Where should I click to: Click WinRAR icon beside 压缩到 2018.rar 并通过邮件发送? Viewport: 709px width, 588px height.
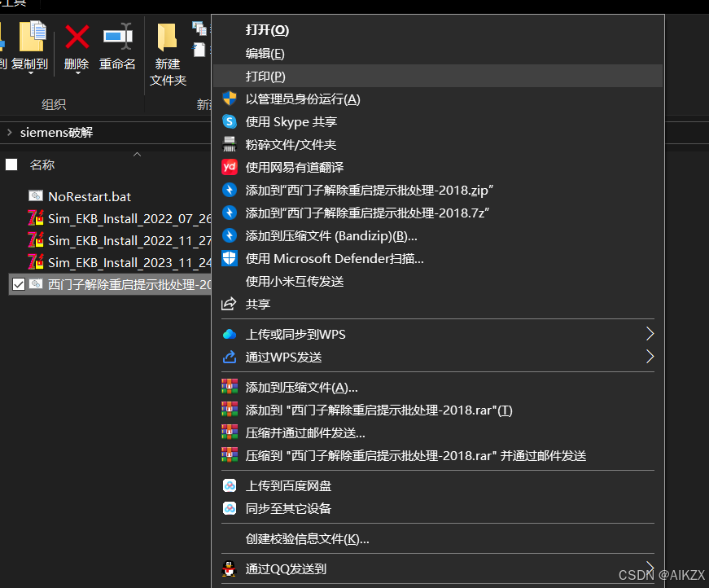tap(230, 455)
